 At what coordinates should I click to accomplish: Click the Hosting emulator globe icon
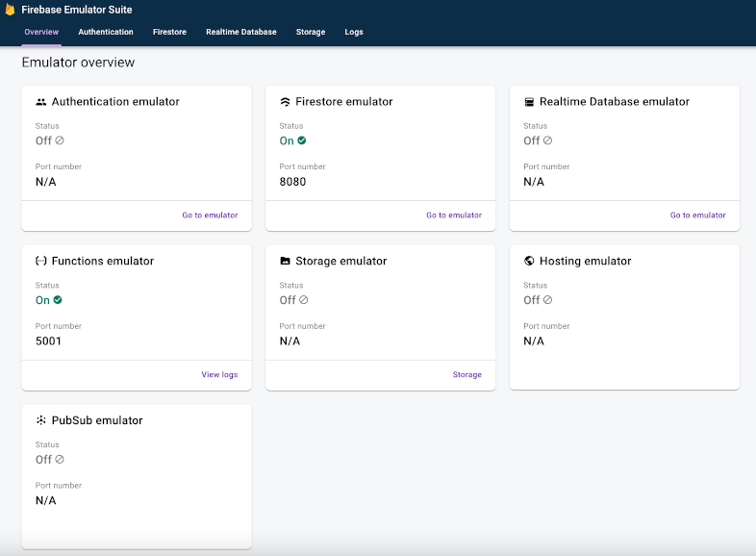pyautogui.click(x=529, y=261)
